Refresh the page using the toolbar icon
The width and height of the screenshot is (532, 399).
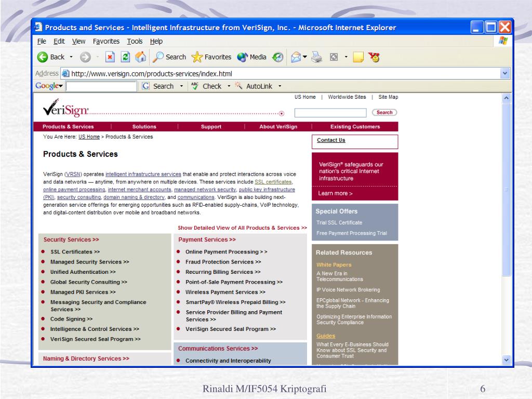point(125,57)
